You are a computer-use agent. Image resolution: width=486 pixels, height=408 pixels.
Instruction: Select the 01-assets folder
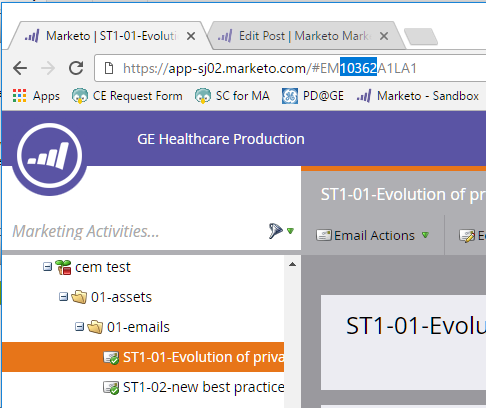tap(121, 297)
